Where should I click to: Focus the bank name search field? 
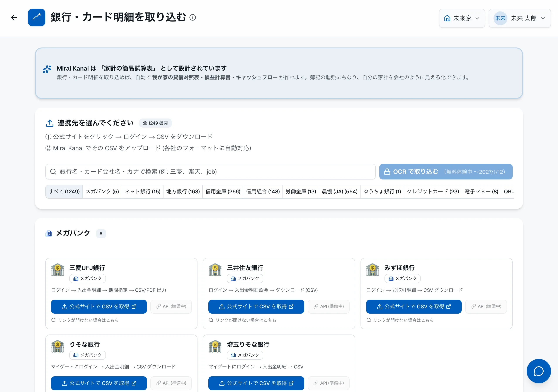click(211, 172)
